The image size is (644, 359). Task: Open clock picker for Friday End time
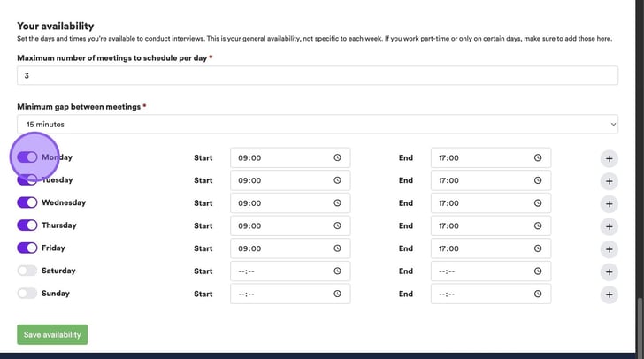tap(538, 249)
